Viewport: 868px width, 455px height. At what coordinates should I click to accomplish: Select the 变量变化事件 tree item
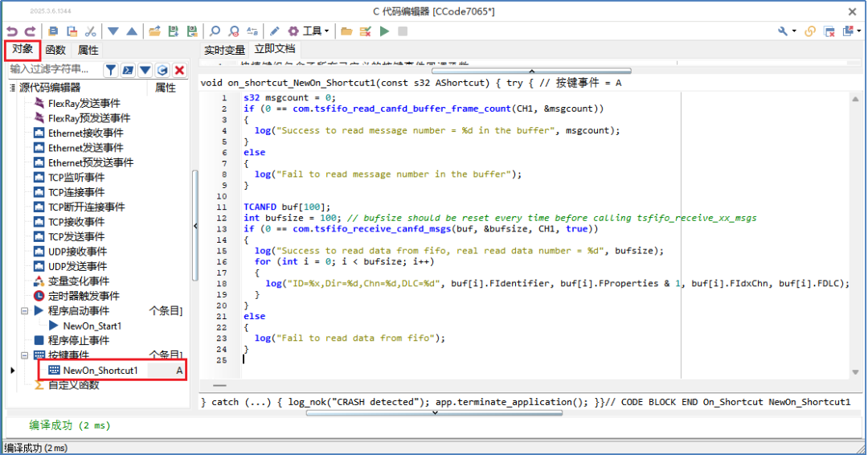(x=78, y=281)
